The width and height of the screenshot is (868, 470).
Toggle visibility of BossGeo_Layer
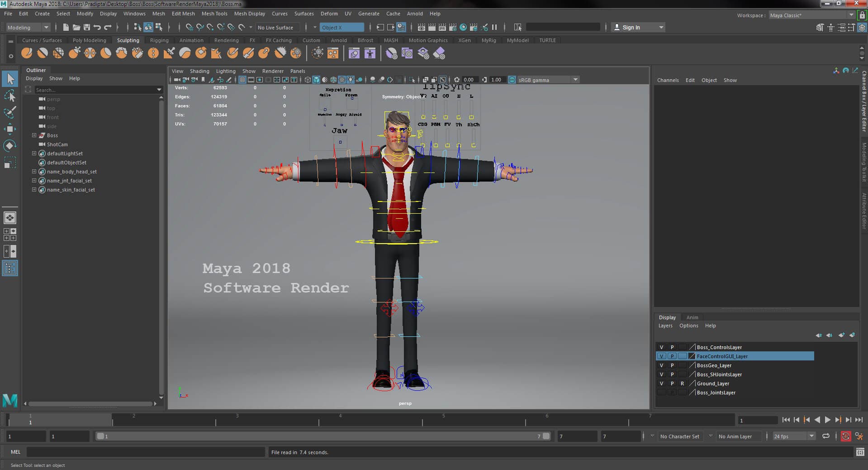661,365
